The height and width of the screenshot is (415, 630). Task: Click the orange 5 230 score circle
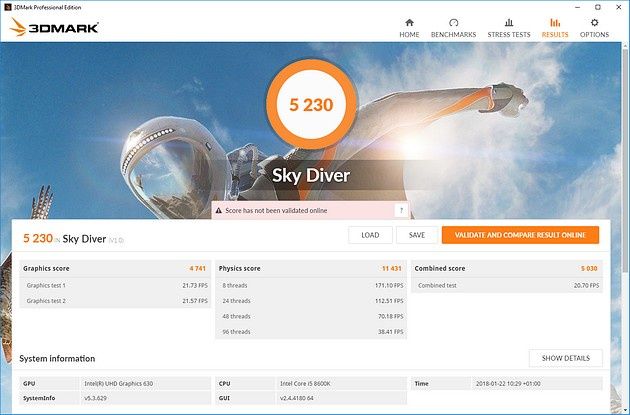[x=311, y=105]
